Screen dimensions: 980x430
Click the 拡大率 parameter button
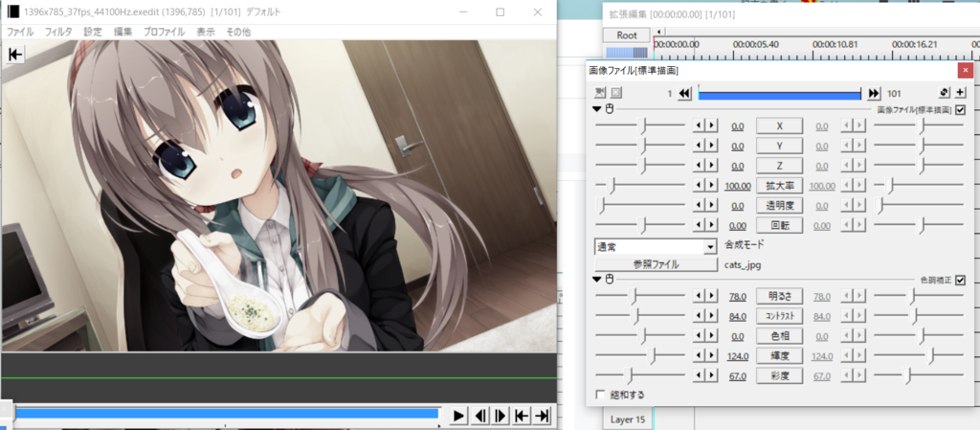pyautogui.click(x=779, y=186)
